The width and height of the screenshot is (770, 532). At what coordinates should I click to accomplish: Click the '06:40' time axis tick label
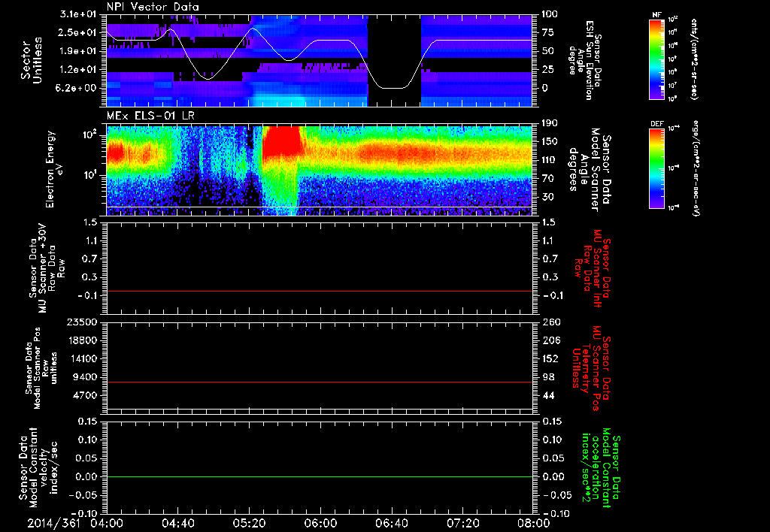pos(391,523)
